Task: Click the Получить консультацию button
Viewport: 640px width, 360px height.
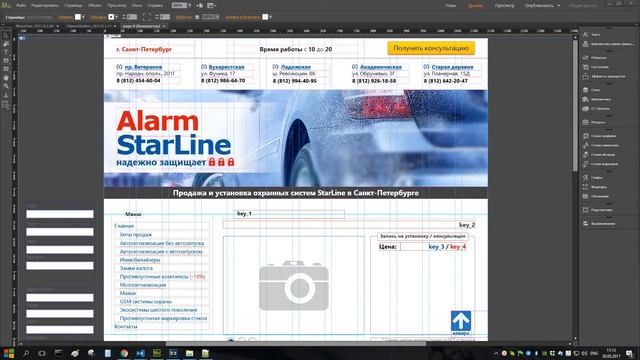Action: (x=431, y=48)
